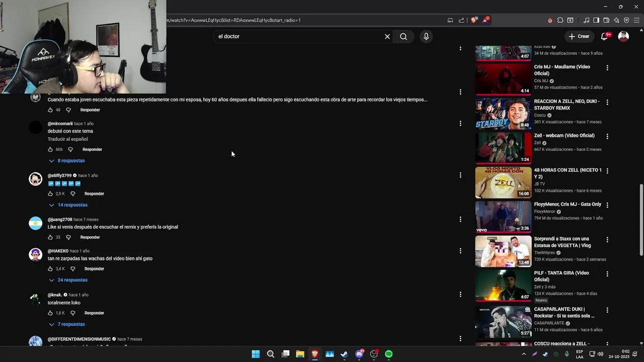The height and width of the screenshot is (362, 644).
Task: Switch keyboard language ESP LAA
Action: pos(580,354)
